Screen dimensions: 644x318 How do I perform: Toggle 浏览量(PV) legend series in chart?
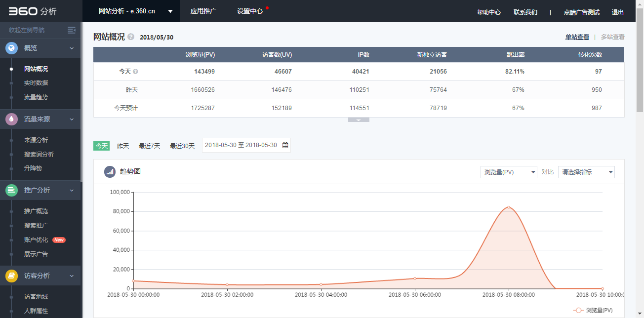pos(593,310)
